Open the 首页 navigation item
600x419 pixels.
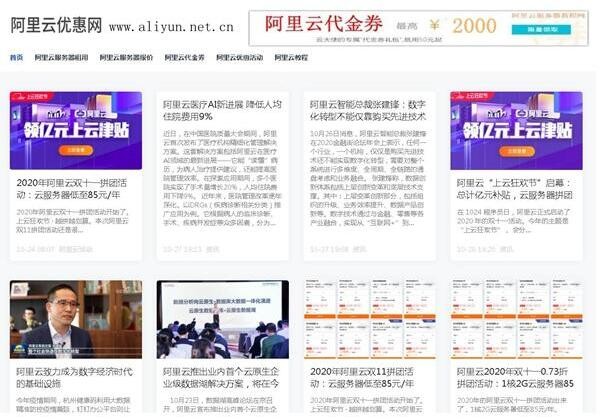(16, 57)
